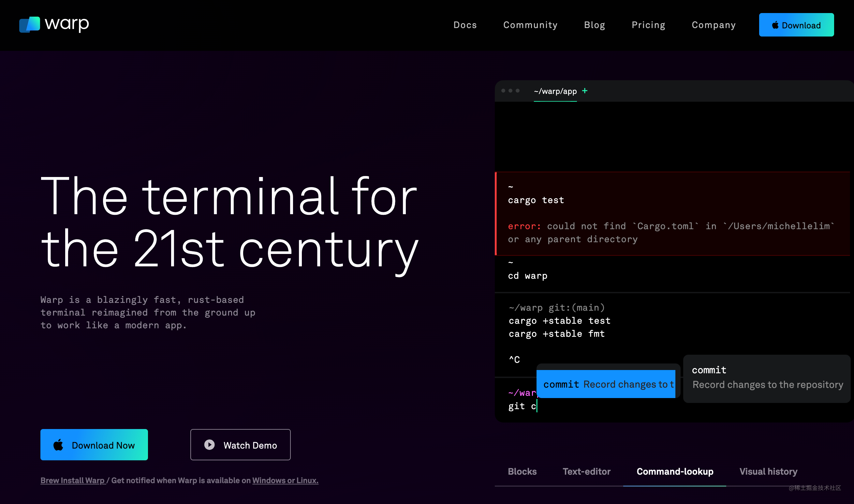Click the Brew Install Warp link
Viewport: 854px width, 504px height.
coord(72,480)
